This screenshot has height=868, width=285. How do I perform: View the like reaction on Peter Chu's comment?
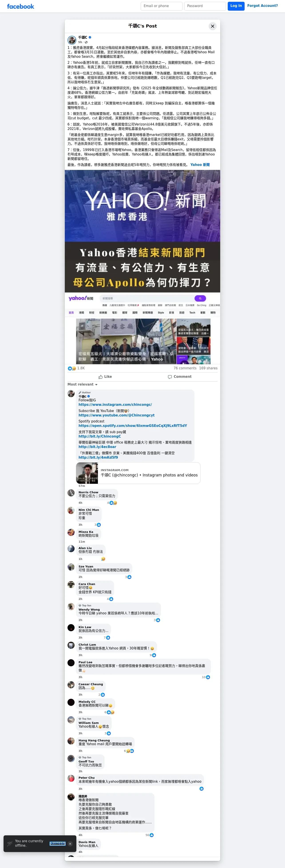[202, 789]
